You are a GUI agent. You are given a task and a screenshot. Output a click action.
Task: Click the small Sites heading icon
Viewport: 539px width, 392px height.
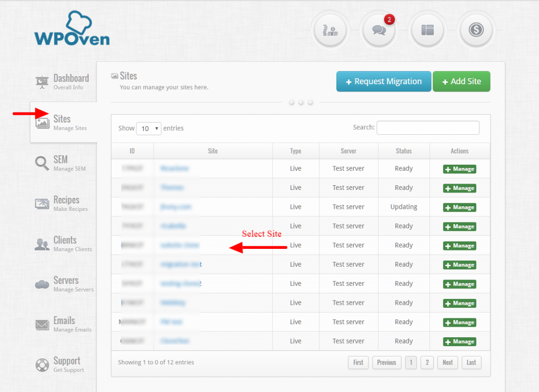(114, 76)
